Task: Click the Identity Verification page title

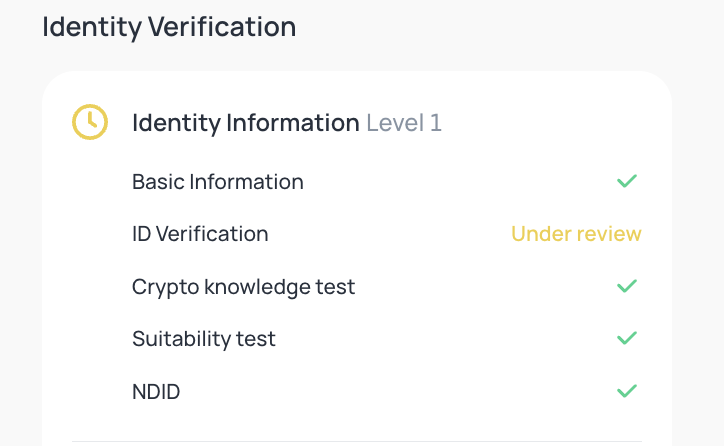Action: pos(169,27)
